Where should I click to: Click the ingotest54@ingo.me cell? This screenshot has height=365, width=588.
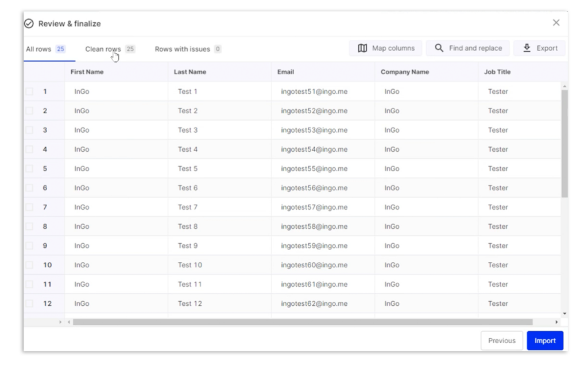[x=323, y=149]
